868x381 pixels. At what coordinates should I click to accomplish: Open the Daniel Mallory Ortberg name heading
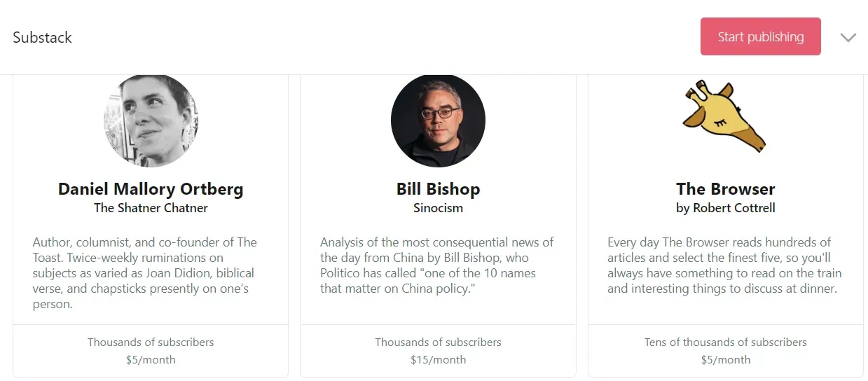pyautogui.click(x=151, y=189)
